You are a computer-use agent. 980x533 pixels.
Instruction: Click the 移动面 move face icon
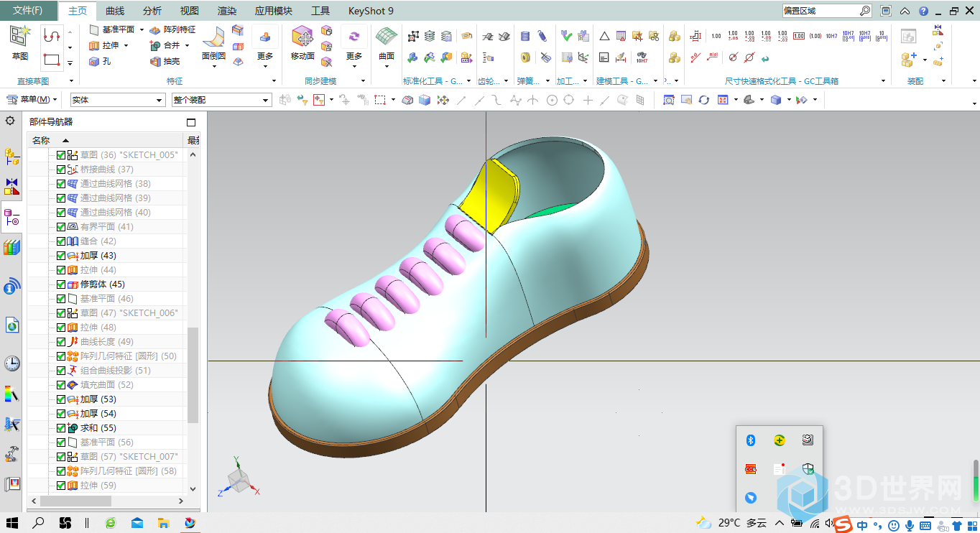302,37
